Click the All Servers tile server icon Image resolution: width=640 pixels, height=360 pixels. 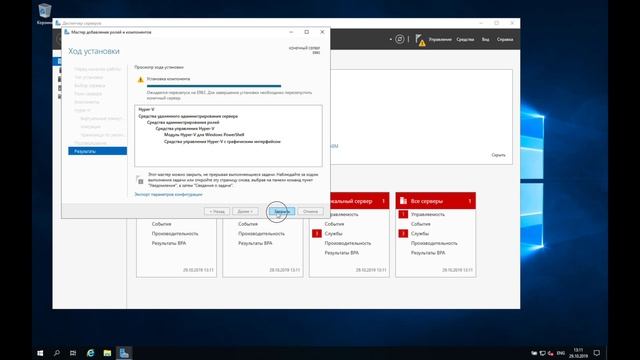[x=403, y=201]
